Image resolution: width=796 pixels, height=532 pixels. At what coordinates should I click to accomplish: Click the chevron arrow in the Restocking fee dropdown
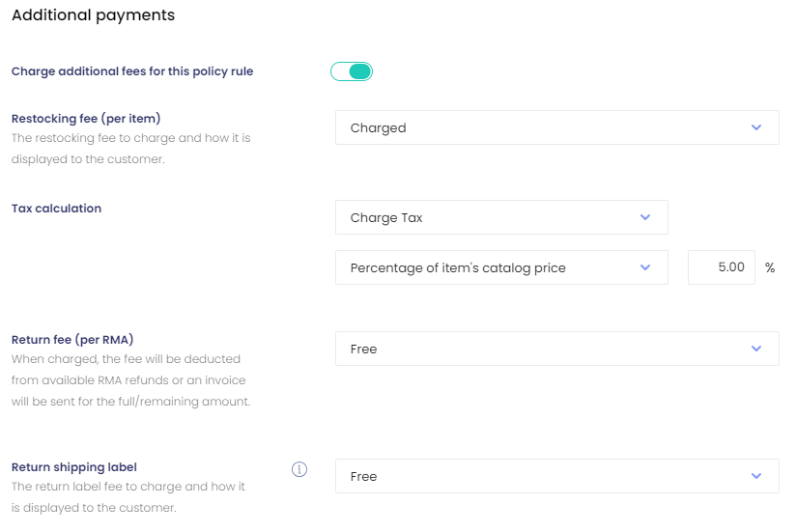click(x=756, y=127)
